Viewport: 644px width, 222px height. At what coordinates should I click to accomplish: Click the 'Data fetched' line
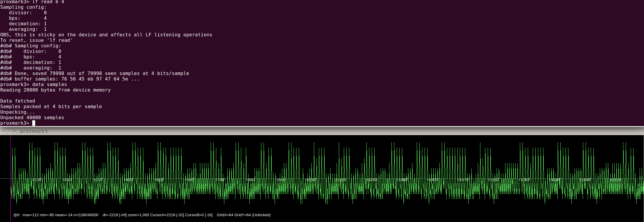point(18,101)
